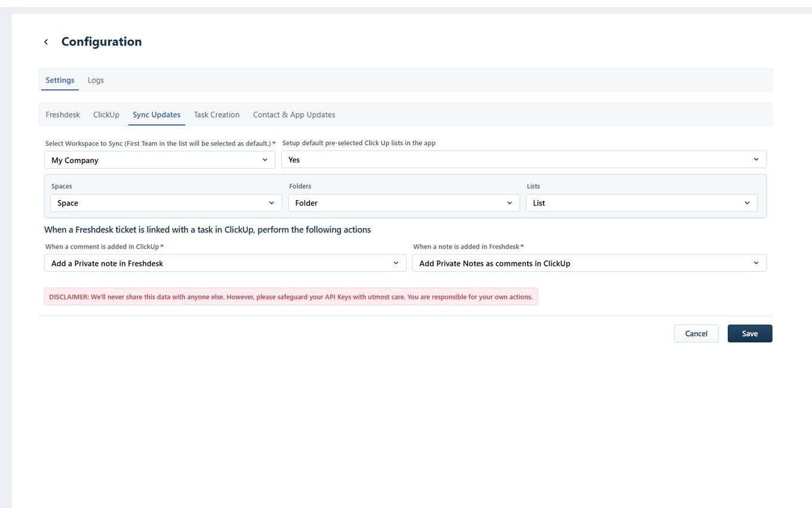This screenshot has width=812, height=508.
Task: Click the chevron on the Yes dropdown
Action: [x=756, y=159]
